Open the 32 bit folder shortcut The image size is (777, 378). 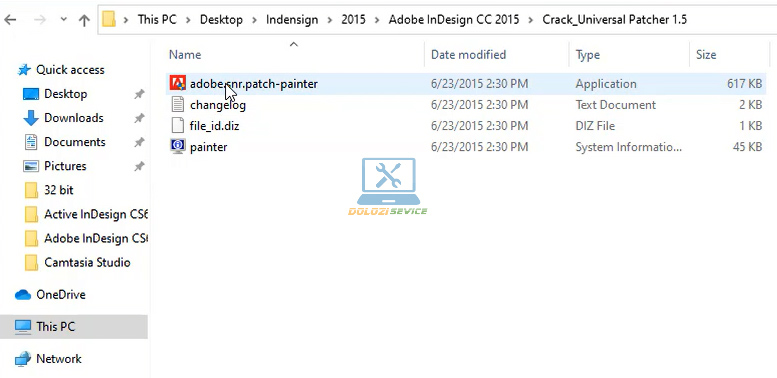pyautogui.click(x=58, y=190)
